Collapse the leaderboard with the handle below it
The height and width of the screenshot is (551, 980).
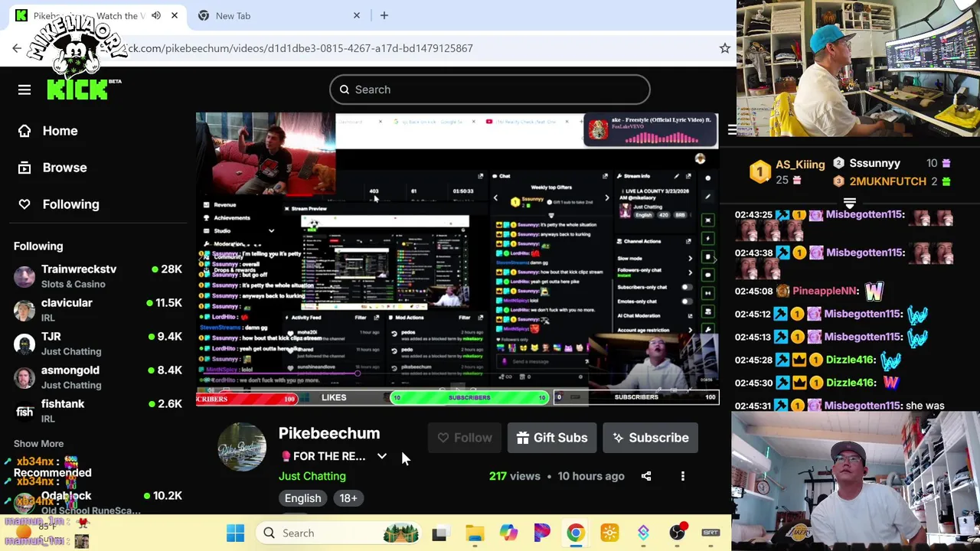pyautogui.click(x=850, y=204)
